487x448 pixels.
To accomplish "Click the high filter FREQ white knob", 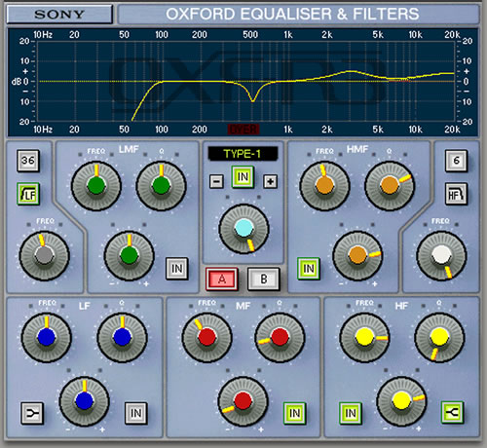I will 441,255.
